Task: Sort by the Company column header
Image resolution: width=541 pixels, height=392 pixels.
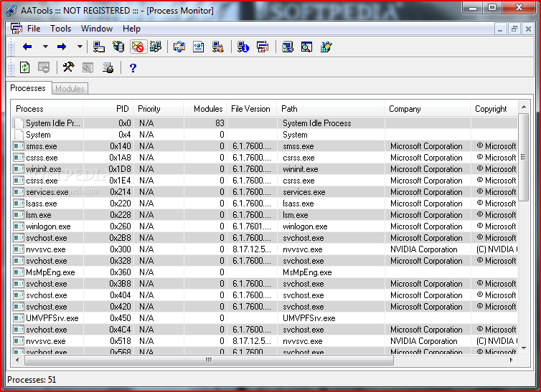Action: 427,109
